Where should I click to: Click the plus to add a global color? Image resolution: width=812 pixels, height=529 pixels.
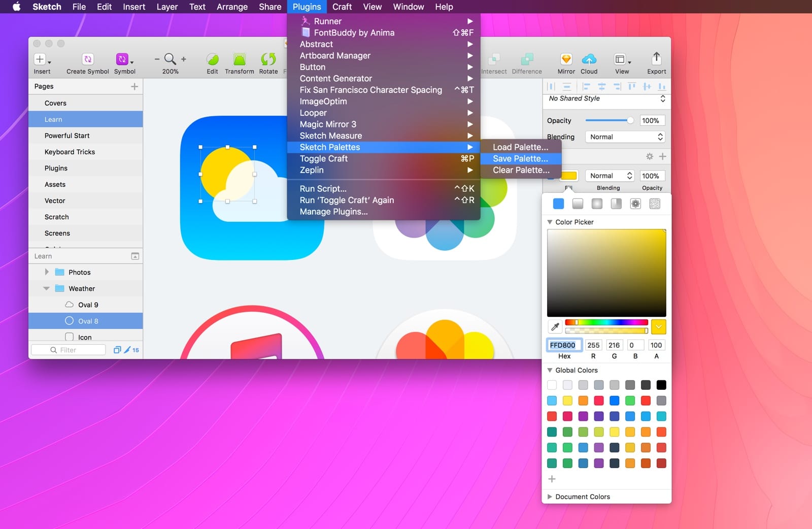[x=552, y=479]
